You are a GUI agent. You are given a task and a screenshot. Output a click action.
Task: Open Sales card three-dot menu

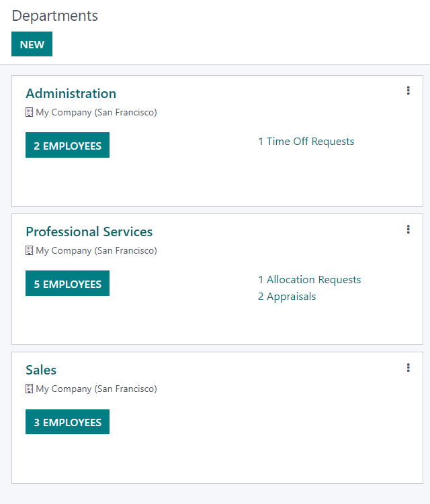[408, 367]
